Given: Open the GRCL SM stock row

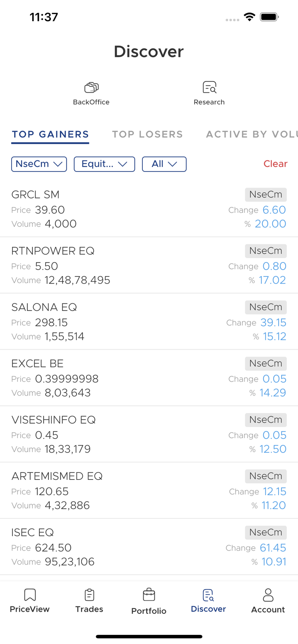Looking at the screenshot, I should pyautogui.click(x=124, y=209).
